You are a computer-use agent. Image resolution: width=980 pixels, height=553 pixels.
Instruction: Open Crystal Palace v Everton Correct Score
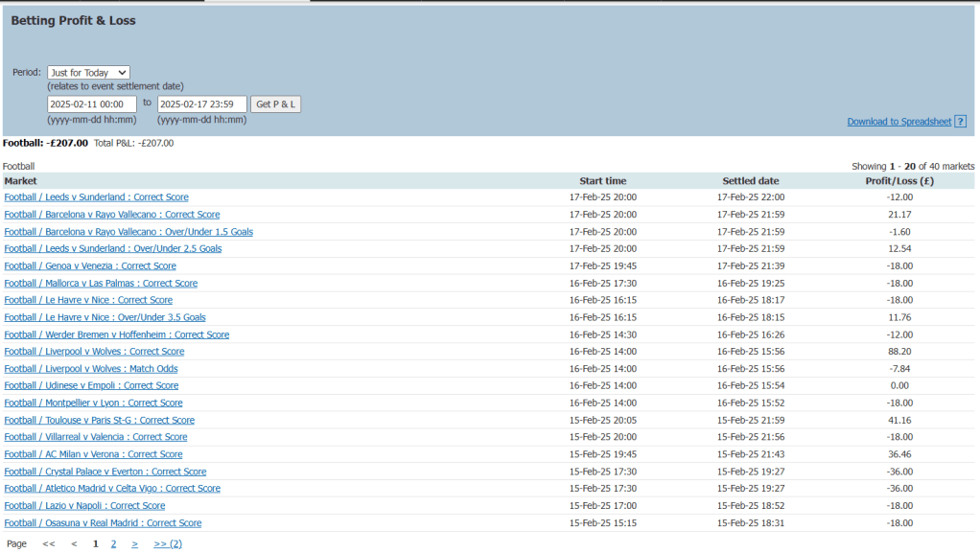105,472
